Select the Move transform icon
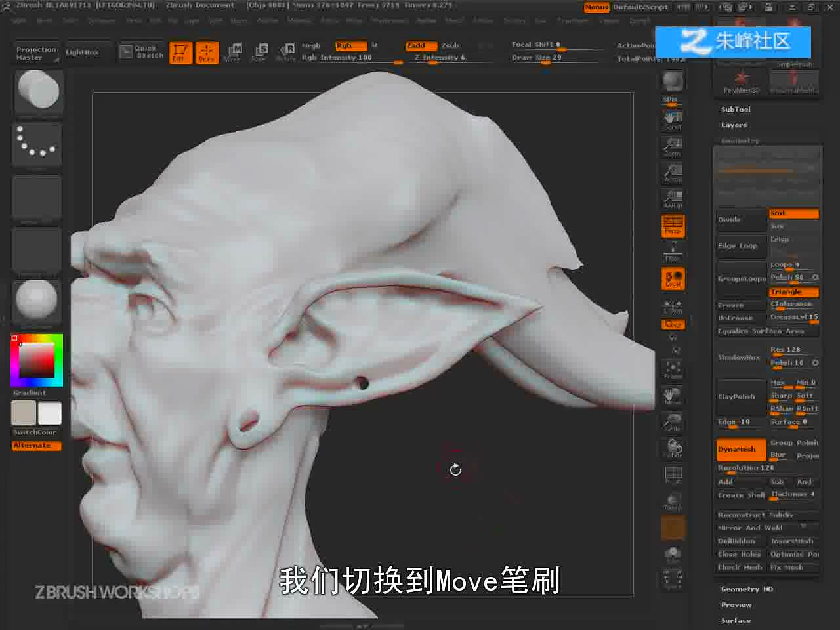 click(232, 52)
